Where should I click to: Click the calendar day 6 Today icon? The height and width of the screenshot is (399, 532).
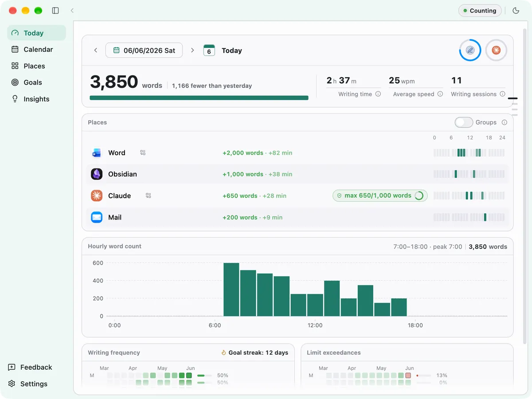coord(209,50)
